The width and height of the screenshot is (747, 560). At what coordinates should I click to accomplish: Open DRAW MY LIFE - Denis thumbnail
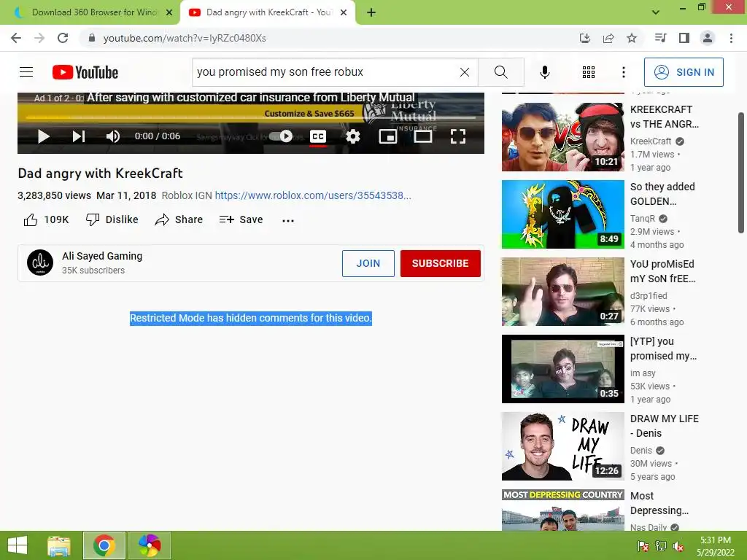(562, 446)
